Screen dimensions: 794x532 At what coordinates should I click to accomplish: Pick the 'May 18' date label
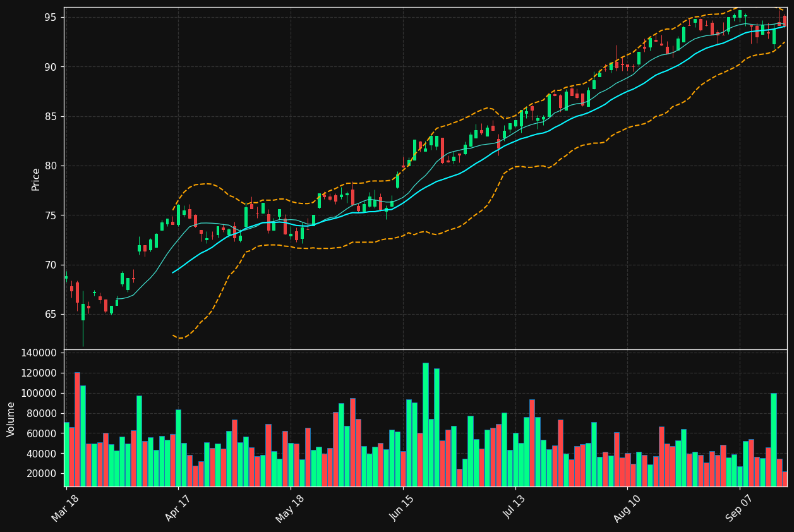(289, 509)
